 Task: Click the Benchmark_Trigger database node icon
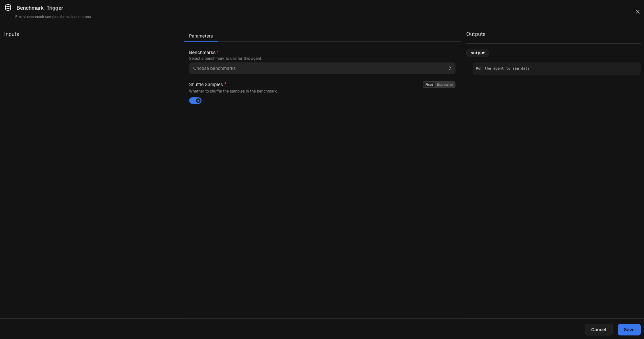click(x=8, y=7)
